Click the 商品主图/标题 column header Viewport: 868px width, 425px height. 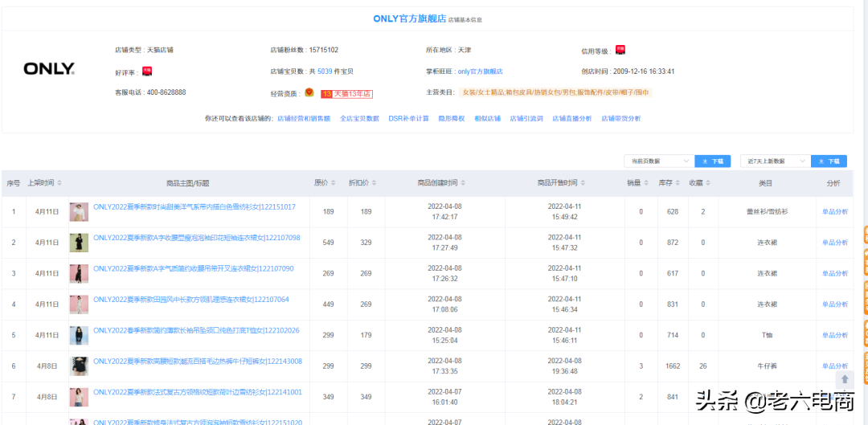(x=187, y=183)
